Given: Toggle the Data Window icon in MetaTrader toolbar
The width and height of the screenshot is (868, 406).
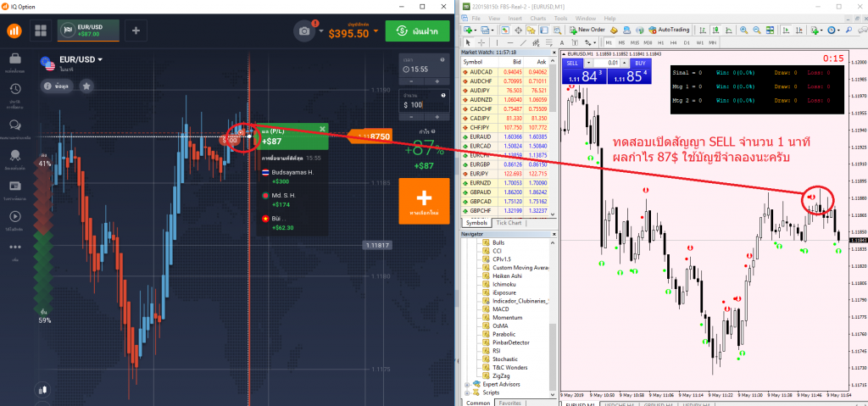Looking at the screenshot, I should [518, 30].
